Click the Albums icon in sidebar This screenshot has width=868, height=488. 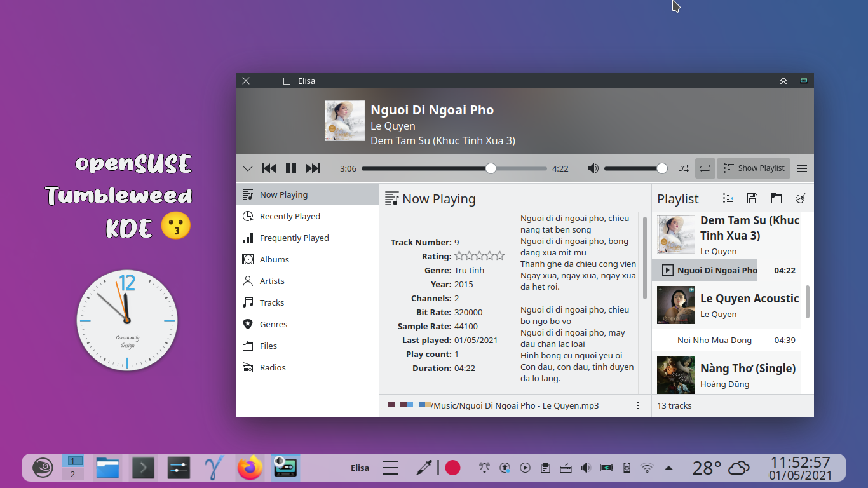248,259
